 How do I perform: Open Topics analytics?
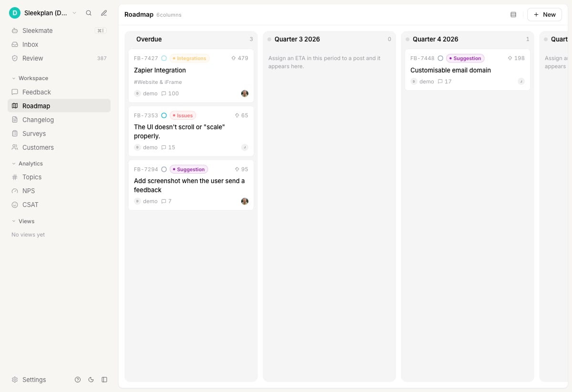click(x=59, y=177)
